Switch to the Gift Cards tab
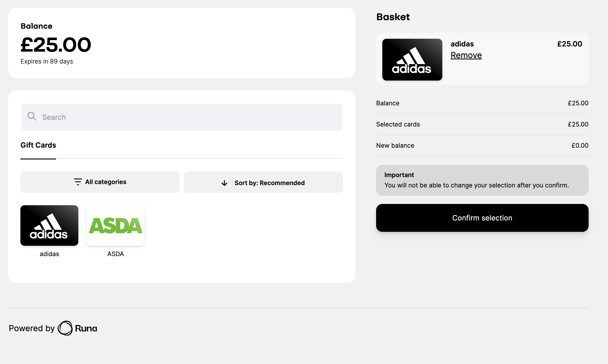608x364 pixels. click(x=38, y=145)
